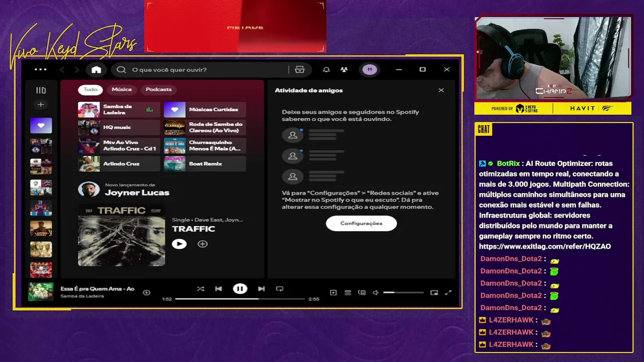Click the Configurações button
Screen dimensions: 644x362
[x=361, y=223]
